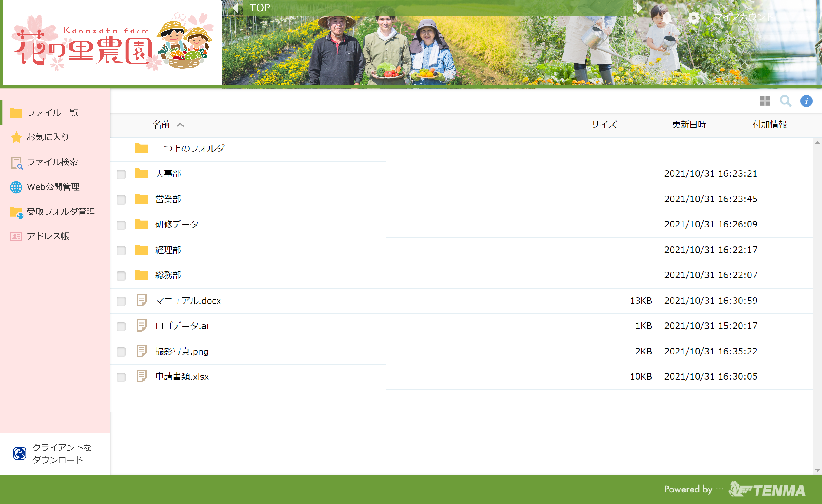The width and height of the screenshot is (822, 504).
Task: Click the マニュアル.docx file icon
Action: 141,300
